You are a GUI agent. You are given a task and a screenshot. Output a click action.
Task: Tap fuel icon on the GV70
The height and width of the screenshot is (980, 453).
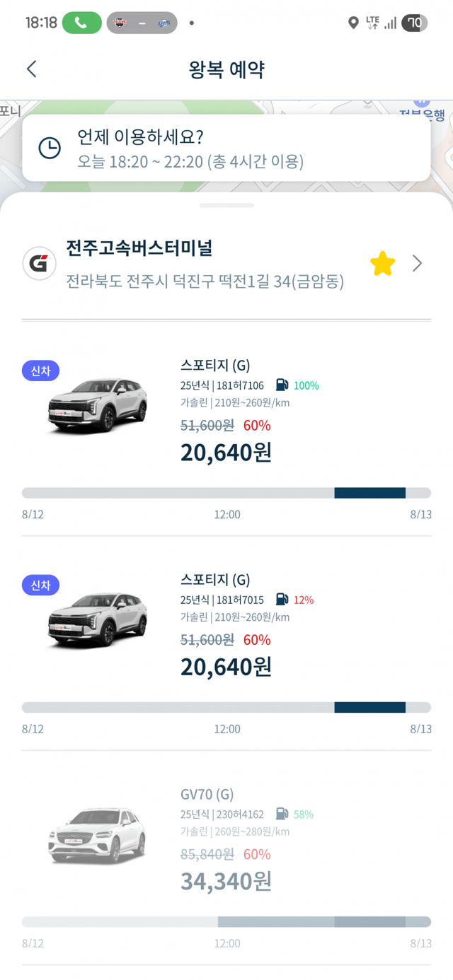(282, 814)
